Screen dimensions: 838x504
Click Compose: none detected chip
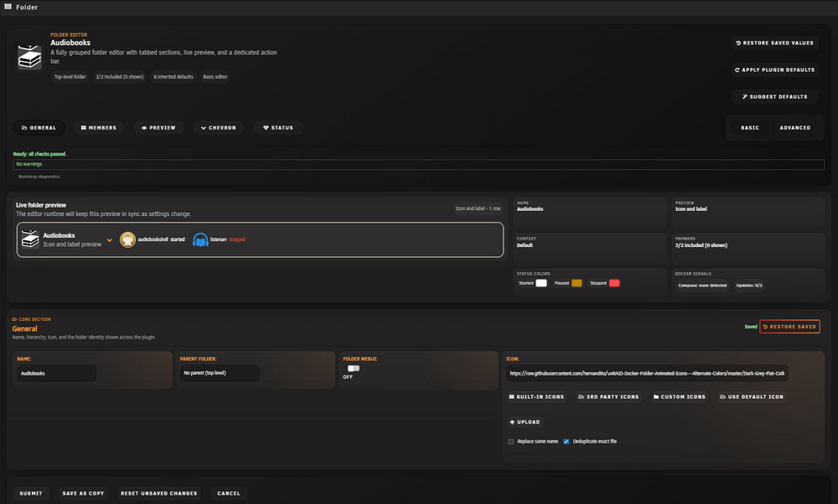(702, 285)
